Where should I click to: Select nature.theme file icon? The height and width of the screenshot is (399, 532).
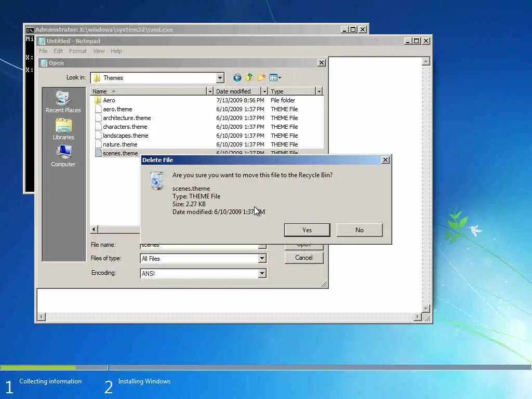pos(98,144)
